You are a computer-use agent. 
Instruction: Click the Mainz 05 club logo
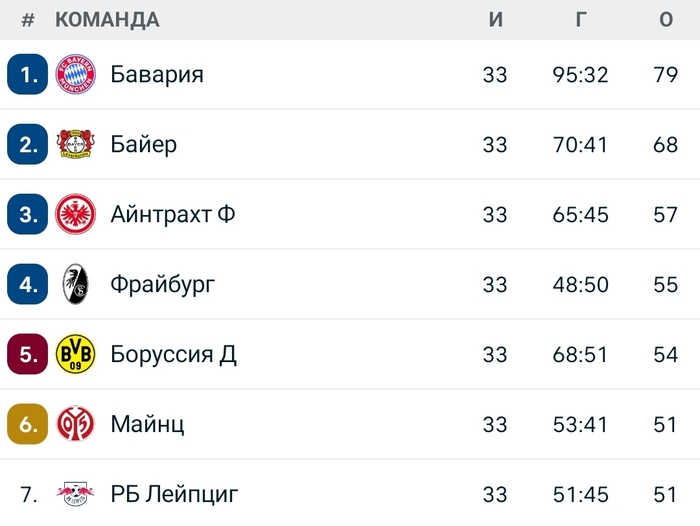(75, 424)
